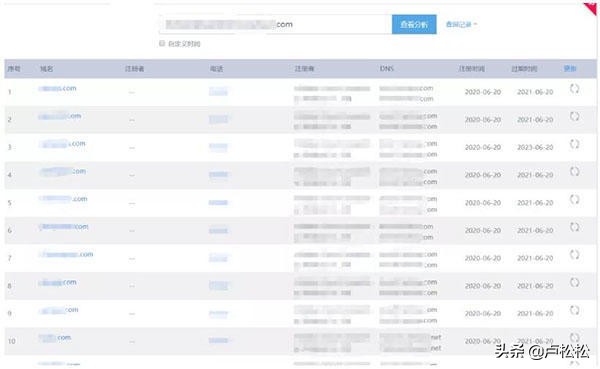Screen dimensions: 600x369
Task: Click the phone link in row 5
Action: [218, 202]
